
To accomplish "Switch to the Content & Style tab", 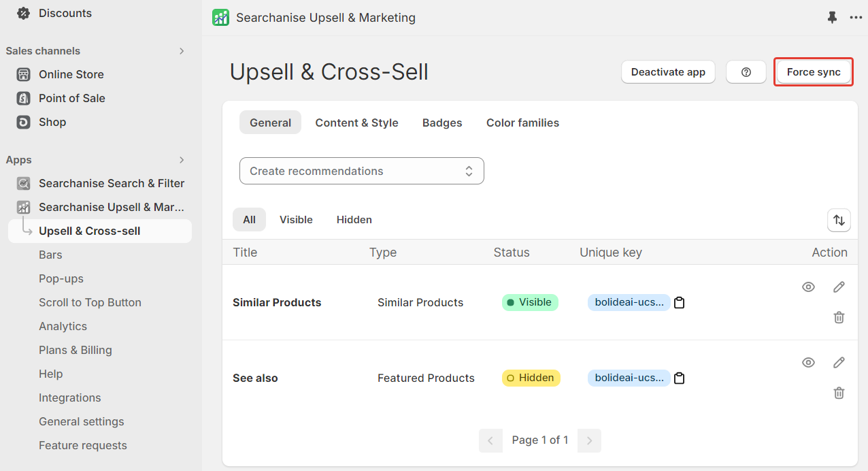I will 356,123.
